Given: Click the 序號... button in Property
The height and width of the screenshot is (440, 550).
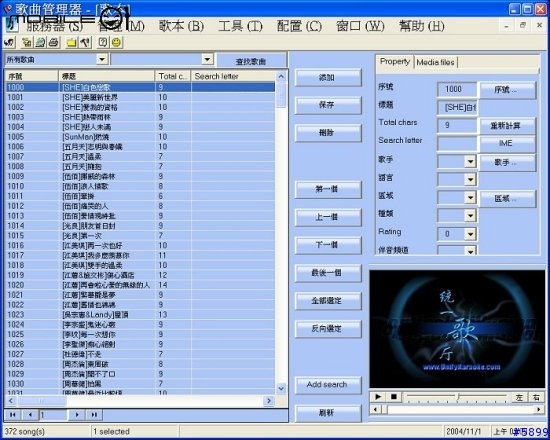Looking at the screenshot, I should pyautogui.click(x=507, y=90).
